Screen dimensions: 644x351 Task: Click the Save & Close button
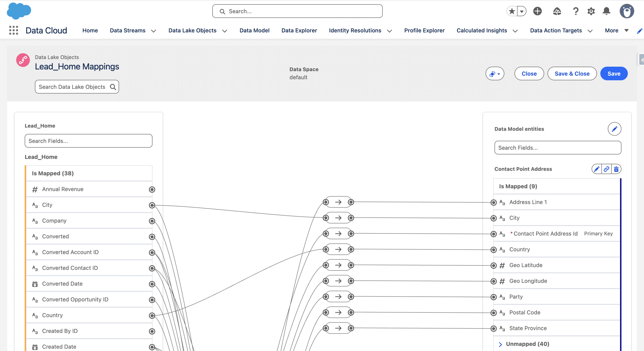point(572,74)
